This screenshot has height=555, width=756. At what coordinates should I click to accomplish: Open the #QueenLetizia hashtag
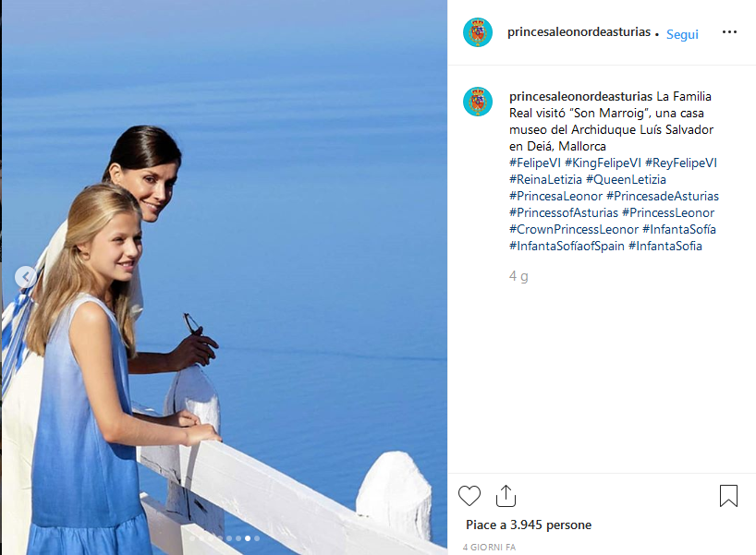(626, 179)
